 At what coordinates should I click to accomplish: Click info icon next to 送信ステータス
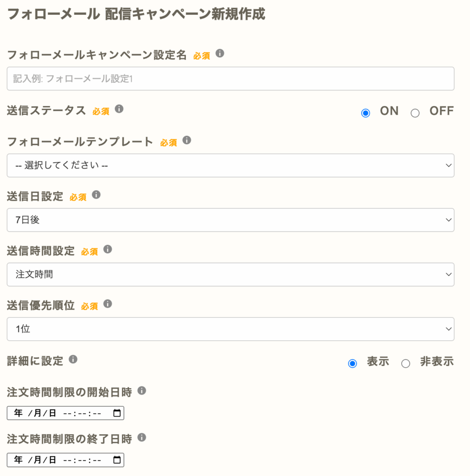pos(119,109)
